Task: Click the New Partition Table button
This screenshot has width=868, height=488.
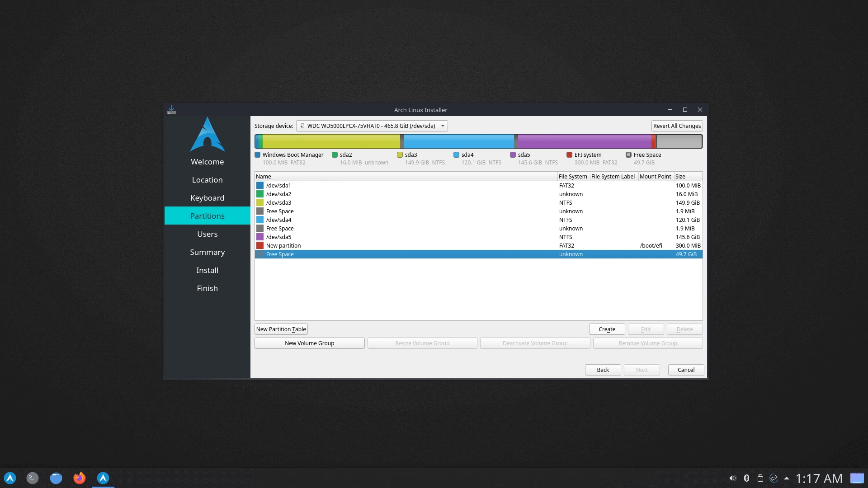Action: (x=281, y=329)
